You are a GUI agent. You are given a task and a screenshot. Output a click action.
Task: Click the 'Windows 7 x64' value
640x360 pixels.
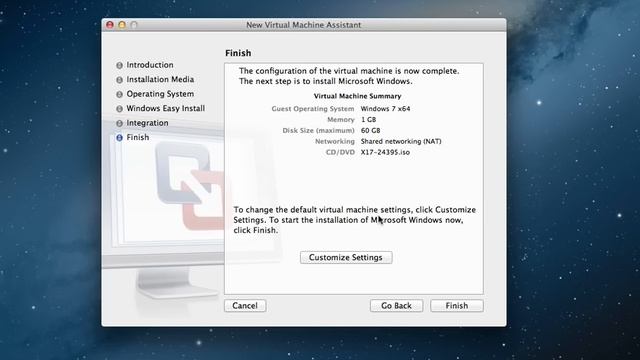(x=385, y=109)
